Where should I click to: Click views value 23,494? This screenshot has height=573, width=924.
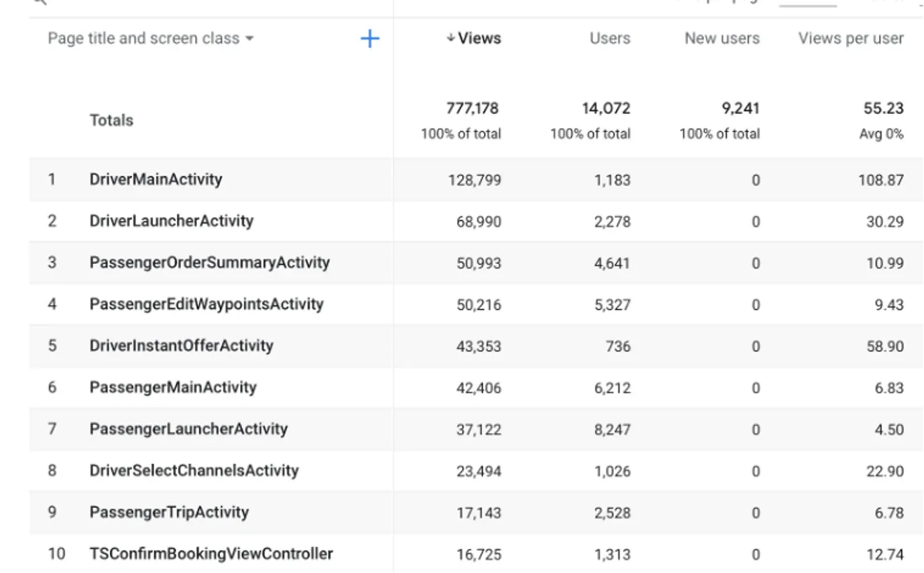point(479,471)
